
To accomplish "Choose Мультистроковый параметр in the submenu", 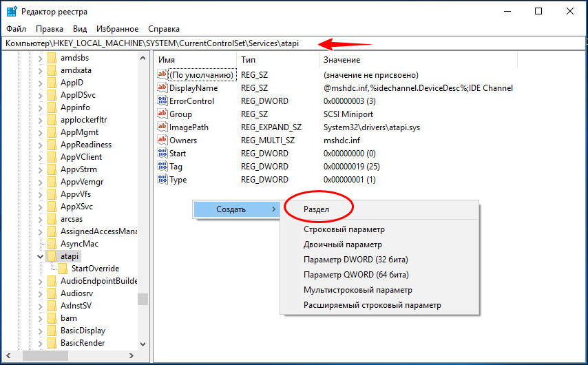I will click(379, 290).
